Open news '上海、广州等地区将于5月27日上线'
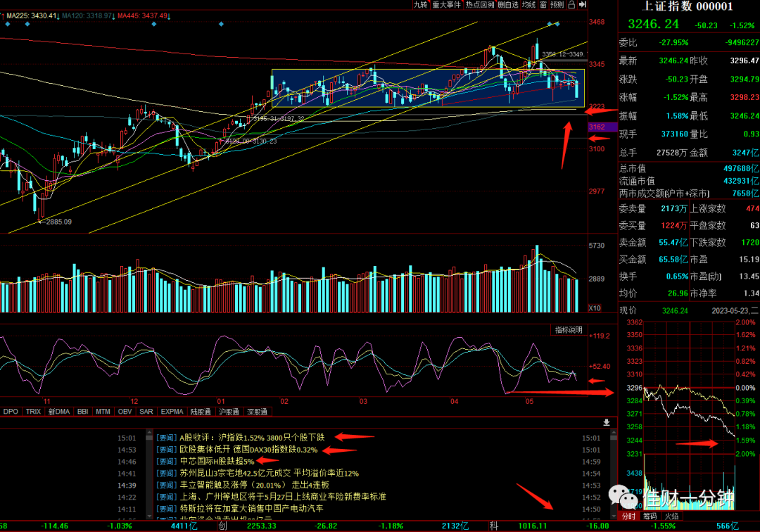This screenshot has height=532, width=760. [x=283, y=497]
